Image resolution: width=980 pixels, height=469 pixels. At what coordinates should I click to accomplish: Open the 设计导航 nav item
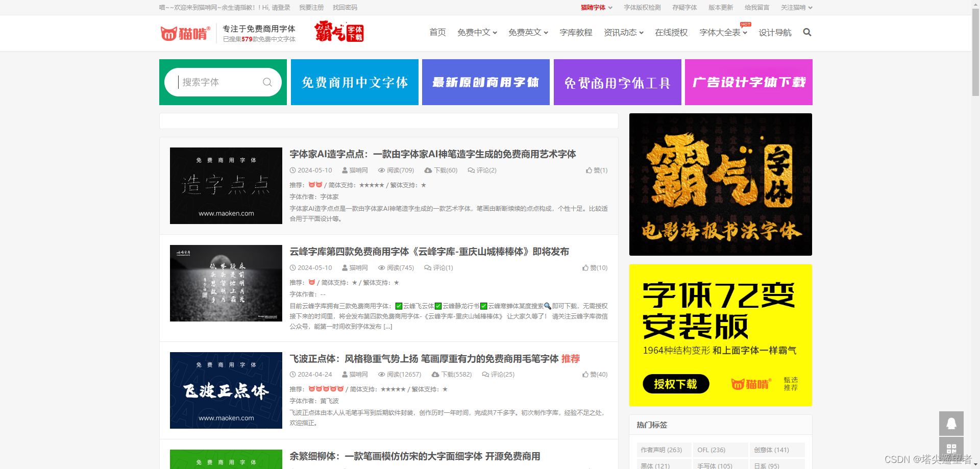coord(775,32)
